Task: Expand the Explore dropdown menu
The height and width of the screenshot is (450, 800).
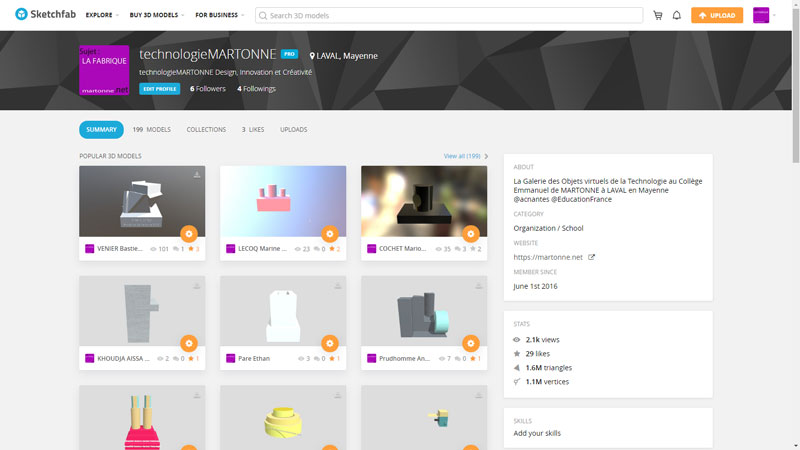Action: pos(102,15)
